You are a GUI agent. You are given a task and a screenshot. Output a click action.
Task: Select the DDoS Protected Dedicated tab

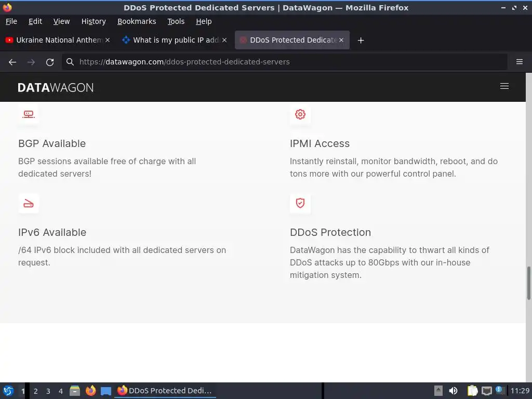click(292, 40)
